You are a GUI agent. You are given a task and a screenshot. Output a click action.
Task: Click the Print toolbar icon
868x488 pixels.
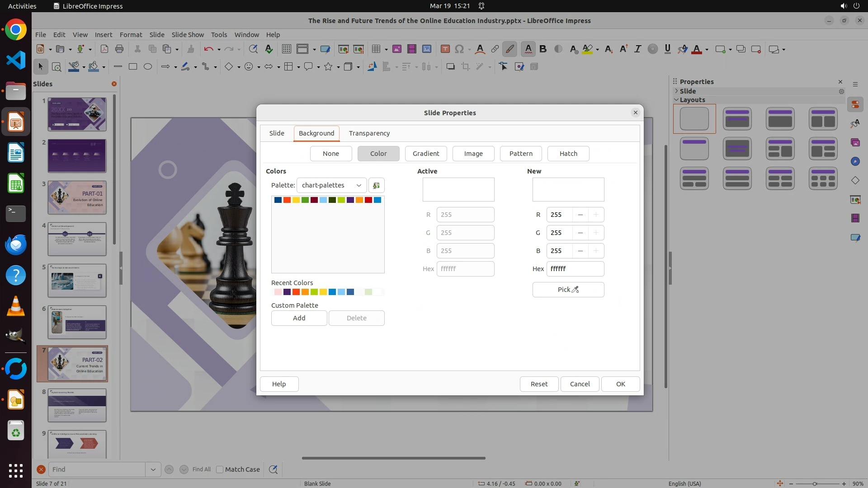coord(119,49)
